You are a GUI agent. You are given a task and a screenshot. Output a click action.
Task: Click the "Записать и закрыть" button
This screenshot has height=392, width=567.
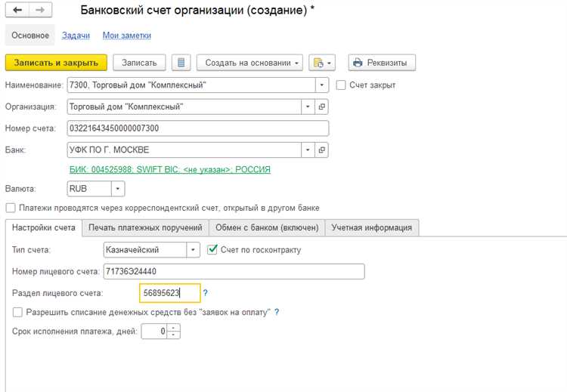click(x=56, y=63)
